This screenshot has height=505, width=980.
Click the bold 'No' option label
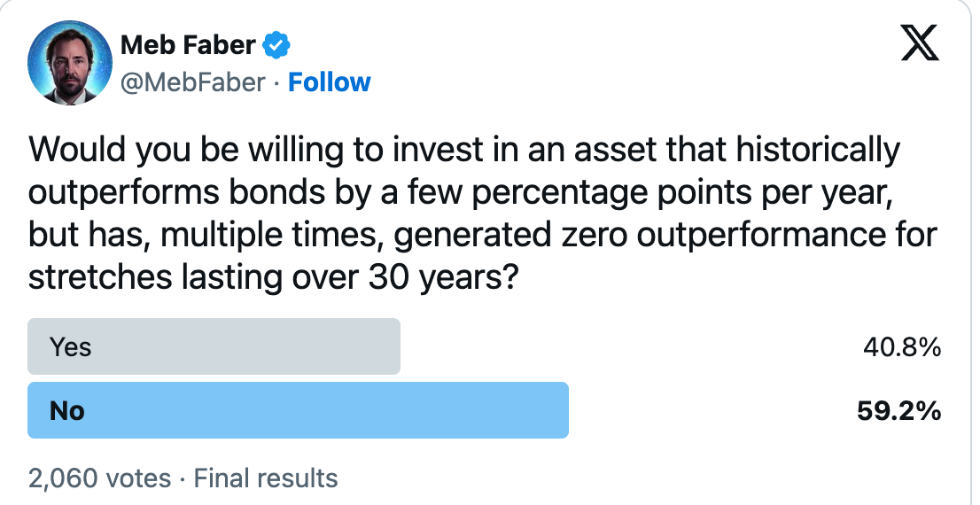(x=66, y=410)
